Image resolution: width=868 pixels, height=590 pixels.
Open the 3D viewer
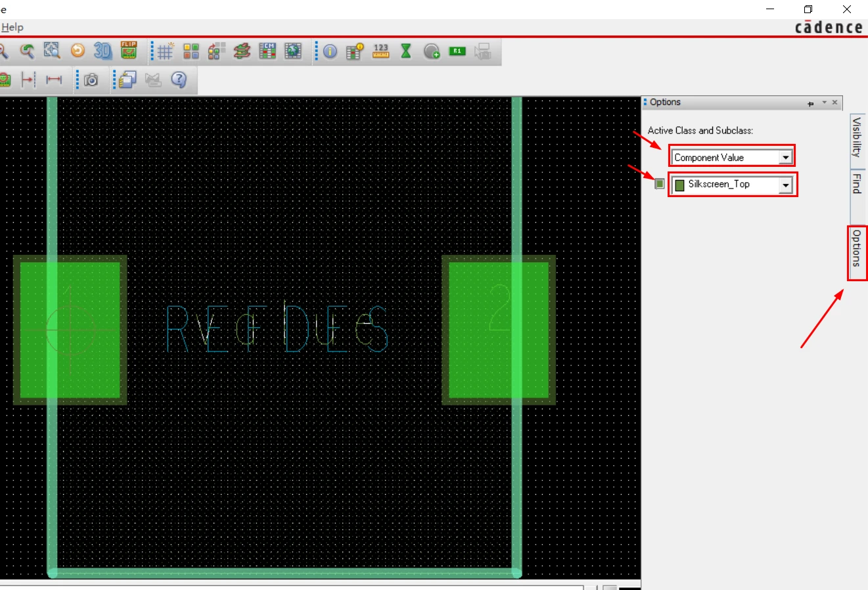[x=103, y=51]
